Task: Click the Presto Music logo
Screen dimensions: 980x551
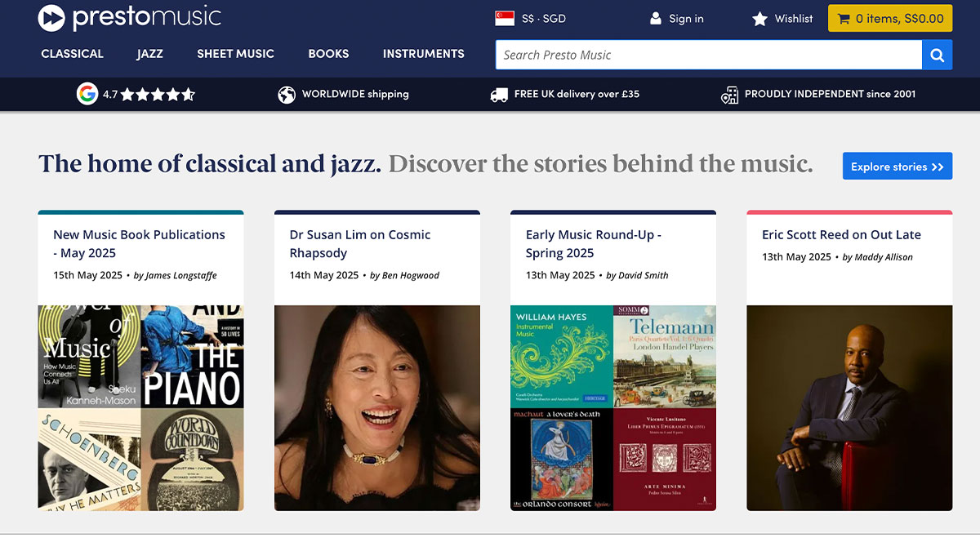Action: tap(129, 17)
